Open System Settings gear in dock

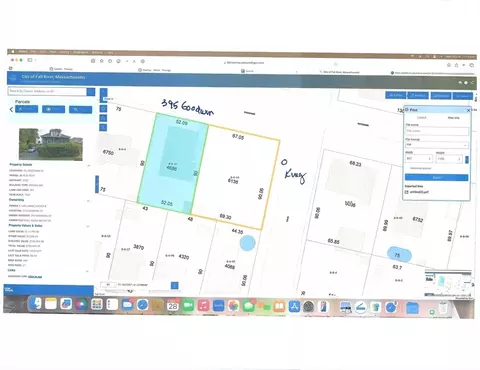[309, 306]
